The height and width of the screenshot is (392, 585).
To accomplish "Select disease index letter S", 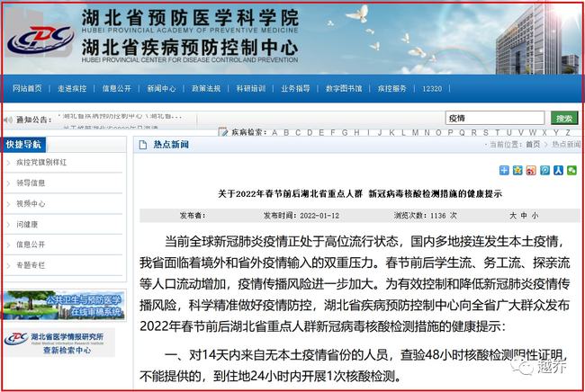I will [x=485, y=132].
